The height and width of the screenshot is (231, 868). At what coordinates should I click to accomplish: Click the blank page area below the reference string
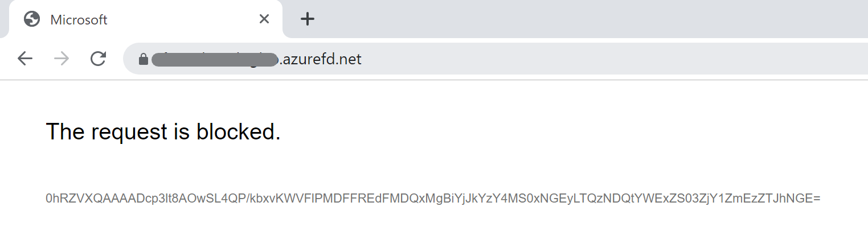433,221
